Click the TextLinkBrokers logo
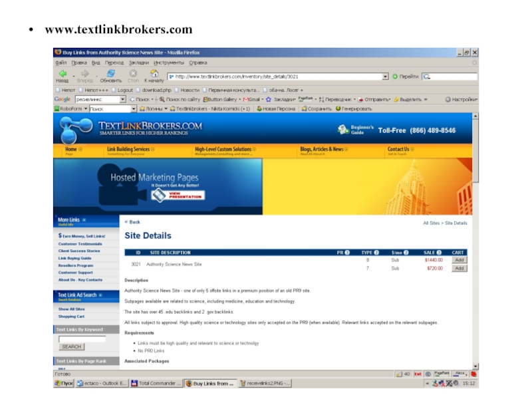The width and height of the screenshot is (532, 399). pyautogui.click(x=130, y=129)
